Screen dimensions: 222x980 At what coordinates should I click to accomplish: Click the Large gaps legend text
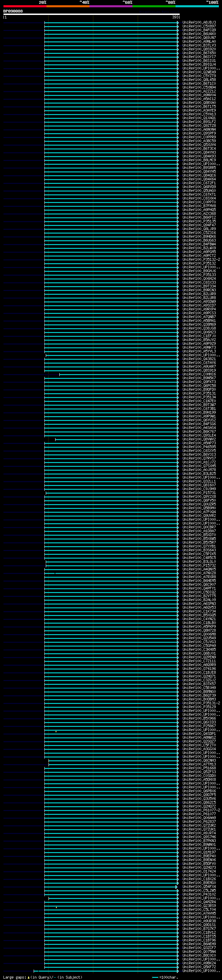click(43, 977)
